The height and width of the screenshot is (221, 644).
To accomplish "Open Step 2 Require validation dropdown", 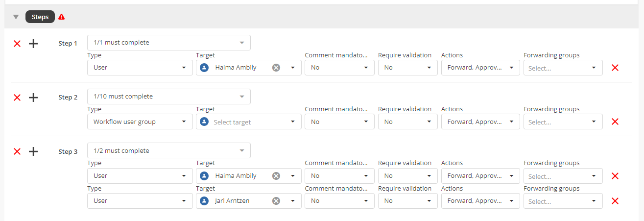I will (407, 122).
